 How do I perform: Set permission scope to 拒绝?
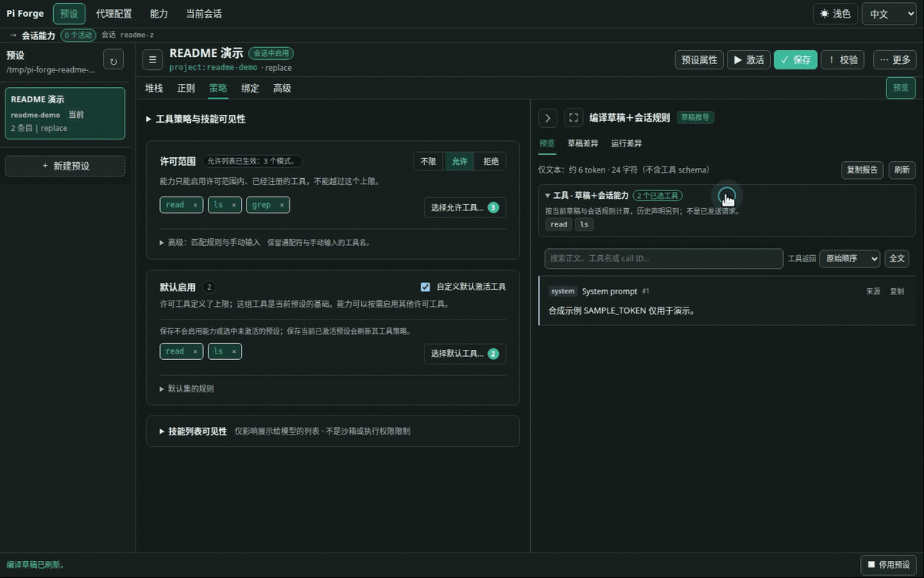490,161
